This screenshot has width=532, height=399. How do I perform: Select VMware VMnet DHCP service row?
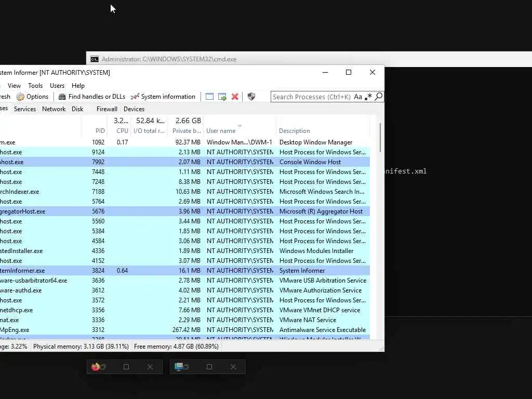[185, 310]
